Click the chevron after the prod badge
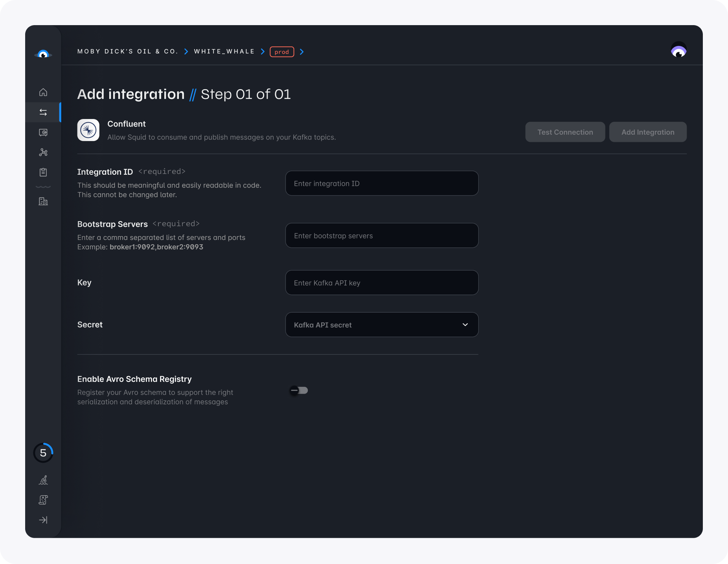728x564 pixels. pyautogui.click(x=301, y=51)
